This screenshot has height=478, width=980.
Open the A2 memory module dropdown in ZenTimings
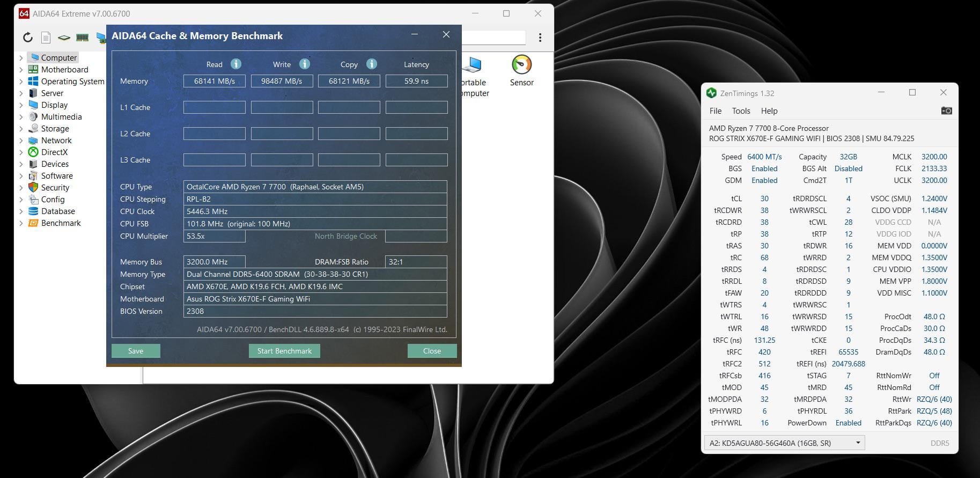784,443
